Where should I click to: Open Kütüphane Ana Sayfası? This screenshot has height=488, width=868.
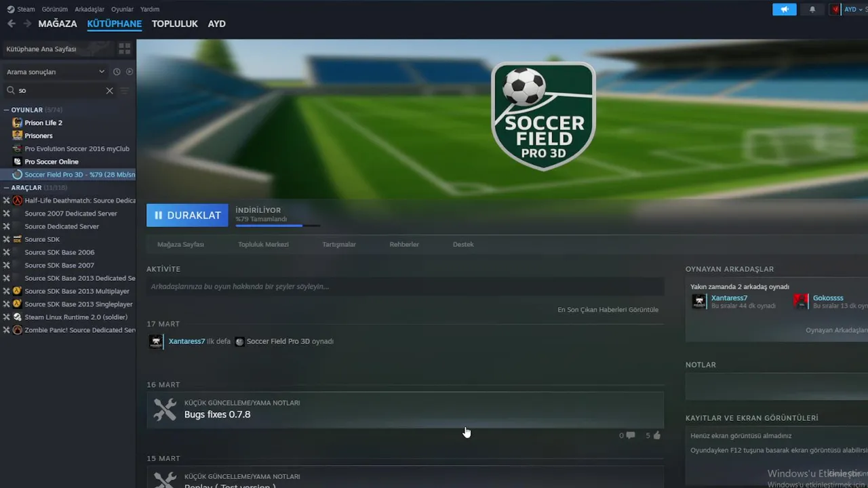(x=57, y=49)
